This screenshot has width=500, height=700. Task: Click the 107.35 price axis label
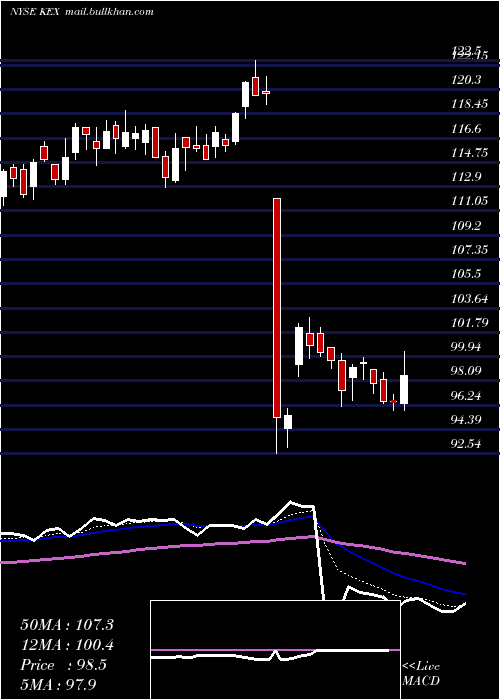[470, 250]
